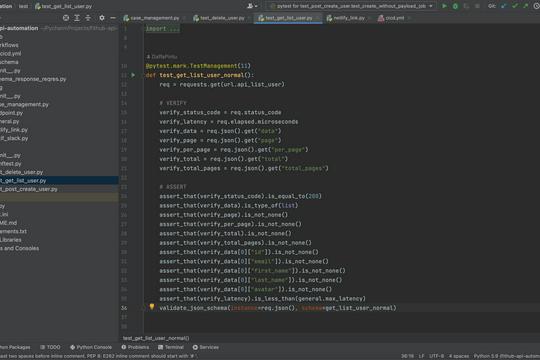This screenshot has height=360, width=540.
Task: Open Python Console tool window
Action: click(91, 347)
